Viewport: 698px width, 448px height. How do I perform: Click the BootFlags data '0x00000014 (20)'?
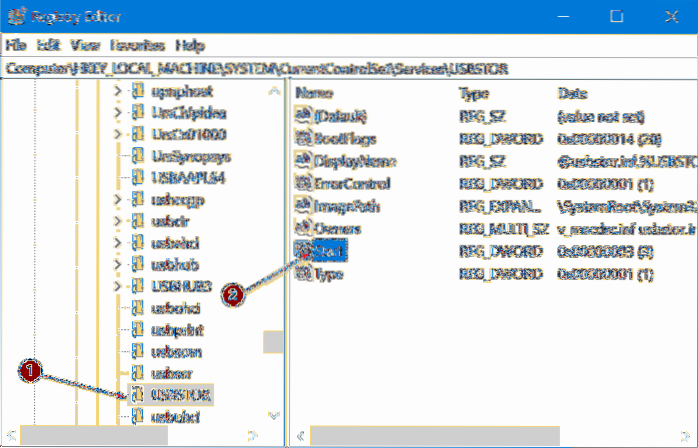(609, 138)
